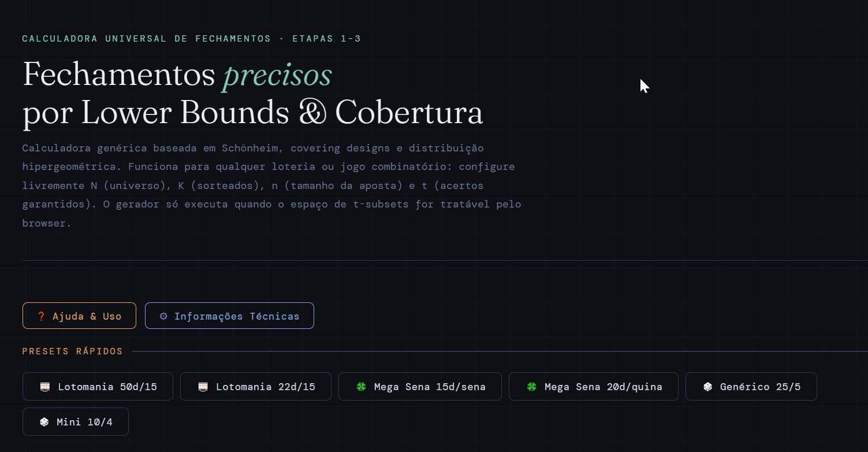Click the dice icon on Mini 10/4
This screenshot has width=868, height=452.
pos(44,422)
